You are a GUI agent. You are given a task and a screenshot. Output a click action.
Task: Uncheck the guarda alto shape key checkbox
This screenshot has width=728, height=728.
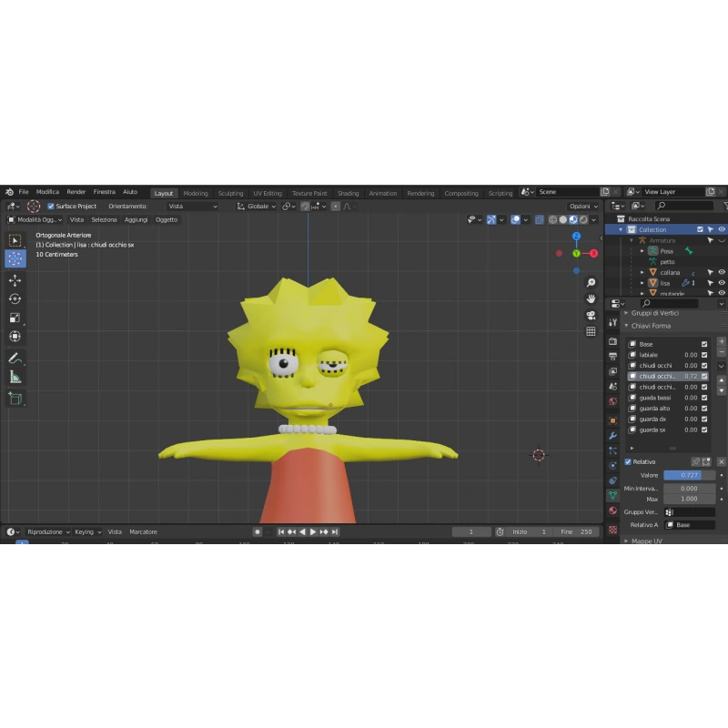[704, 408]
